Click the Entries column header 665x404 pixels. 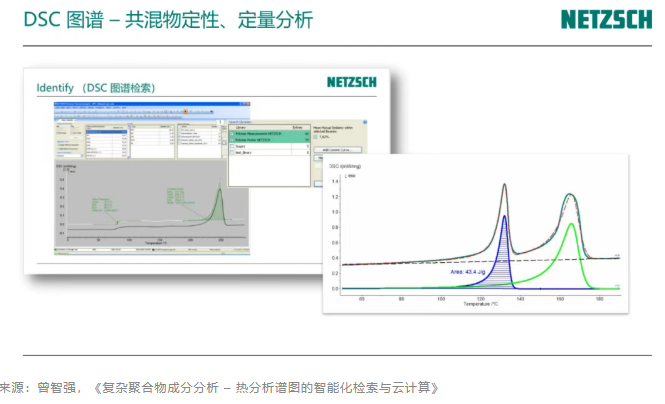click(x=297, y=126)
